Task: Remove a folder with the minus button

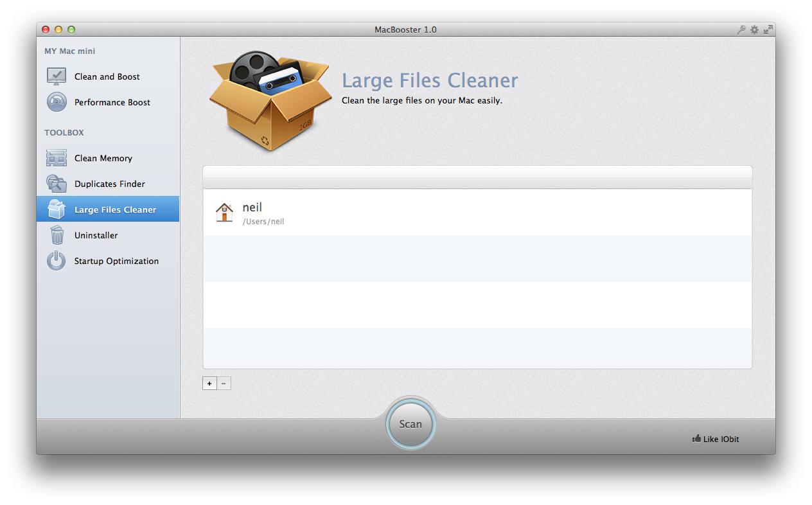Action: click(224, 384)
